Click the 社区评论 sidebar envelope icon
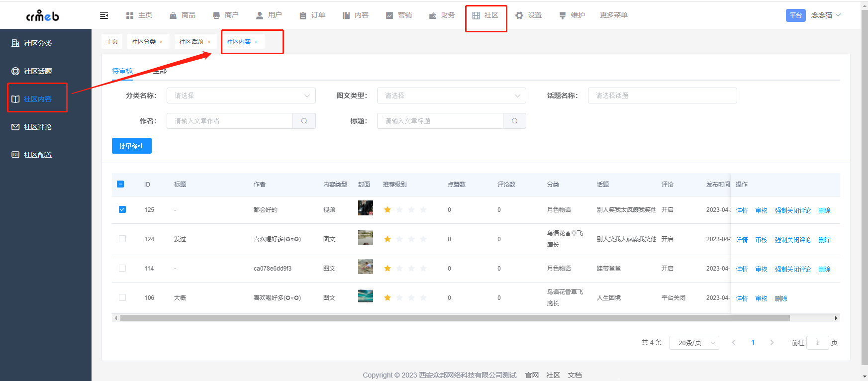868x381 pixels. coord(15,127)
